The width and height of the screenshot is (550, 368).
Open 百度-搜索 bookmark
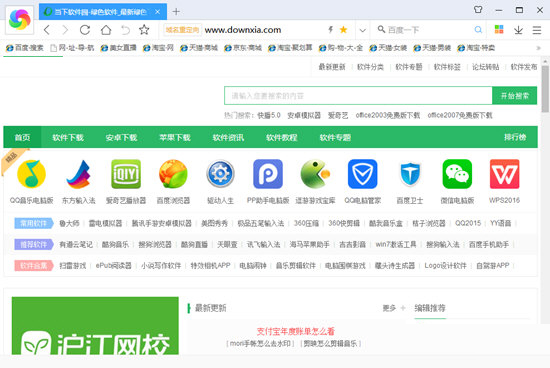(x=25, y=48)
